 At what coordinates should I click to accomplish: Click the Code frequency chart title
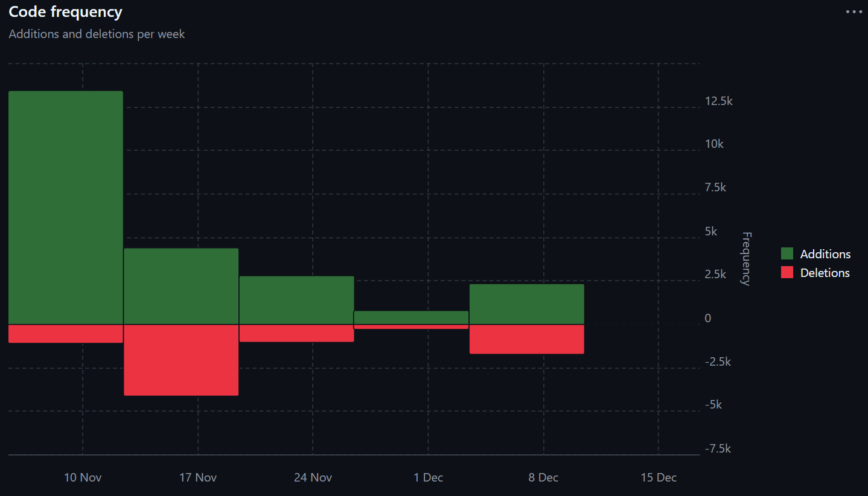point(65,12)
